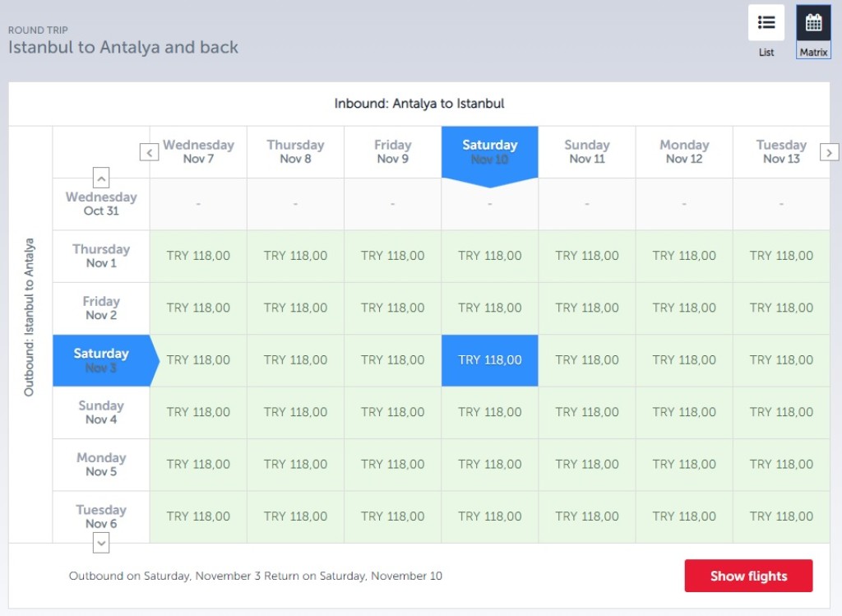Screen dimensions: 842x616
Task: Select Monday Nov 5 outbound row header
Action: [101, 465]
